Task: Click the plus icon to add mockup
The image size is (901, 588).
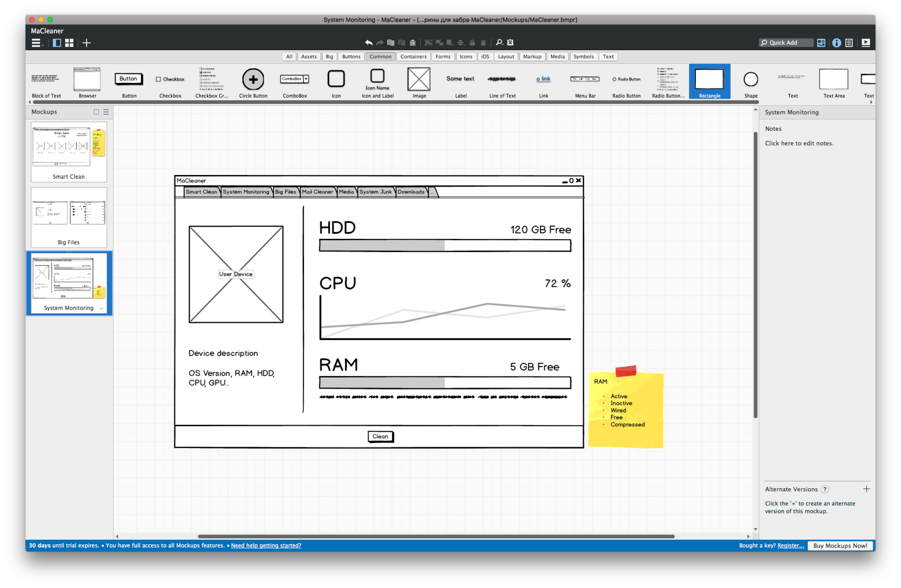Action: [87, 43]
